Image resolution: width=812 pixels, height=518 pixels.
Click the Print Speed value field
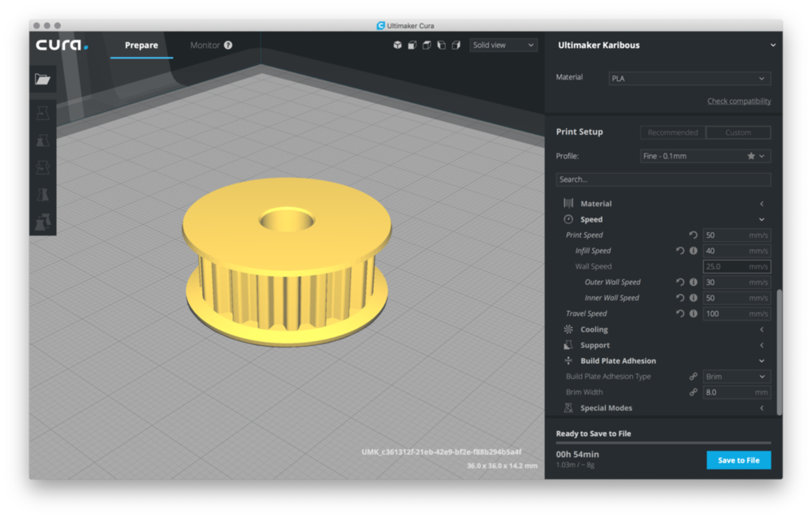click(x=736, y=235)
